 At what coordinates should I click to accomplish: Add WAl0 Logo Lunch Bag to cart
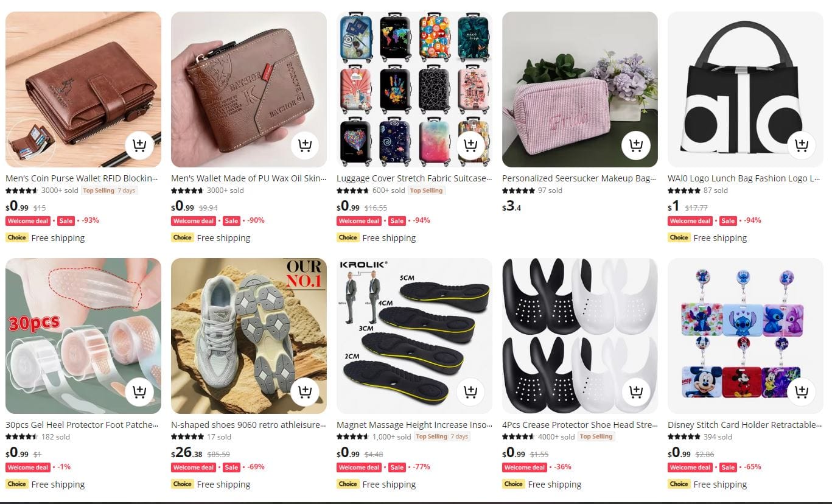[802, 145]
